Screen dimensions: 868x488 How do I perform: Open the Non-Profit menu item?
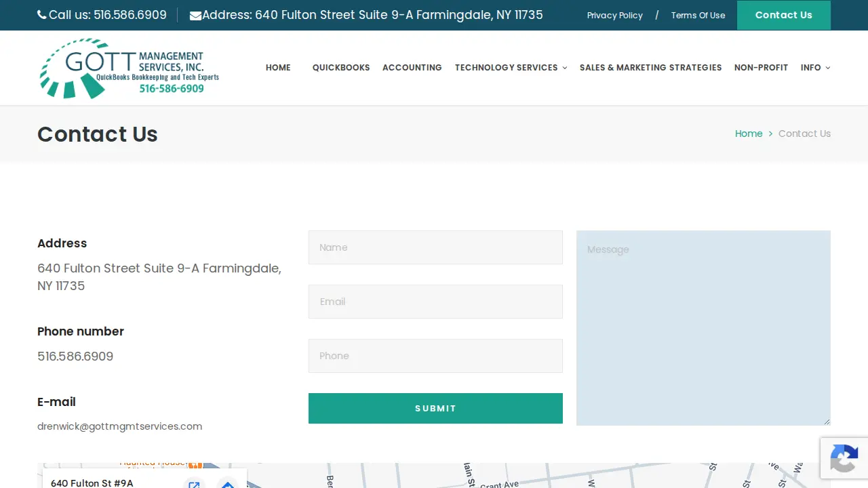(x=761, y=68)
